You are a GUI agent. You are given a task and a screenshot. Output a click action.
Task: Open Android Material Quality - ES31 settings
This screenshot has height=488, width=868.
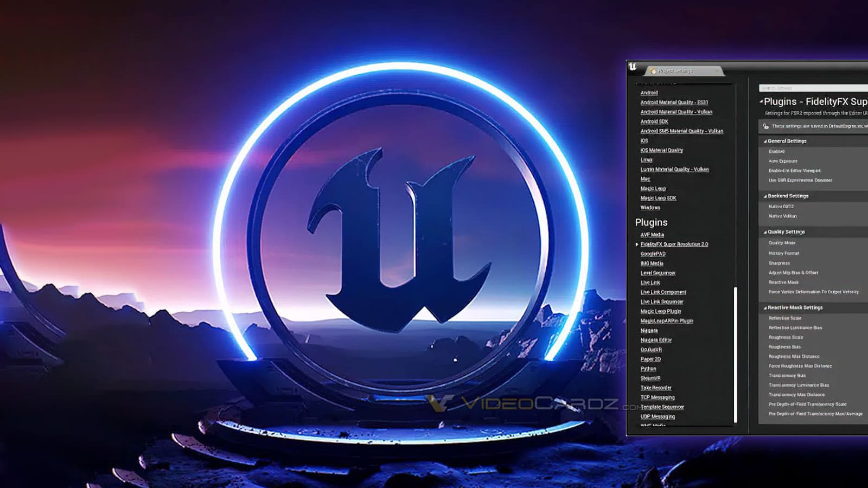click(x=674, y=102)
